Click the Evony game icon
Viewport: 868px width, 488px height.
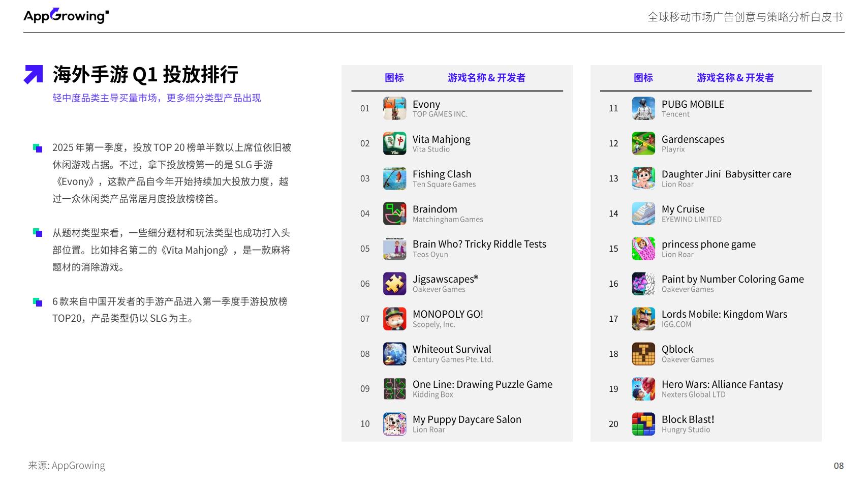coord(394,108)
